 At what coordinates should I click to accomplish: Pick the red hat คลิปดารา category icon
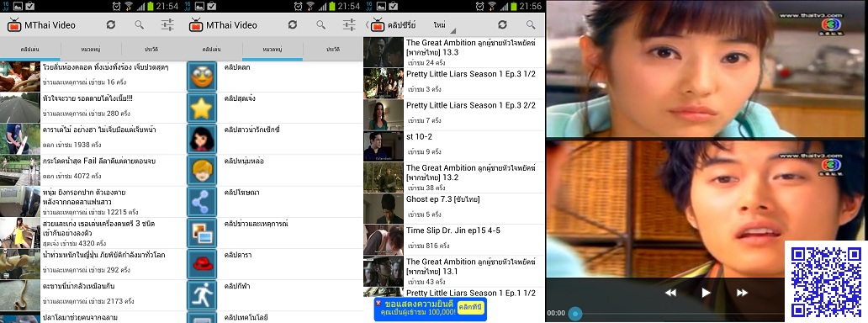pos(202,264)
